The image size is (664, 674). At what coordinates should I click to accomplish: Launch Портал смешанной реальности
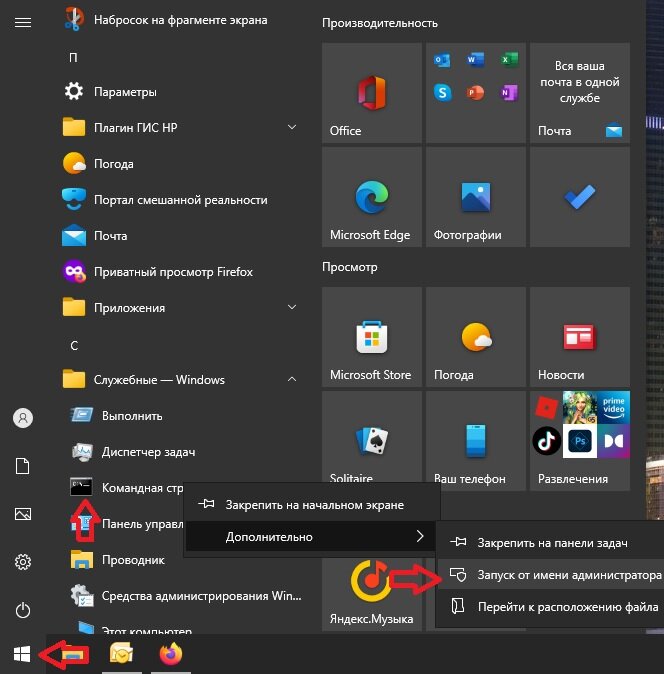coord(165,200)
